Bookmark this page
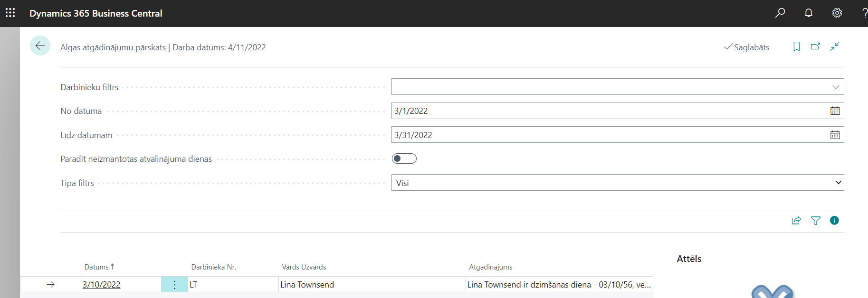 pyautogui.click(x=797, y=47)
